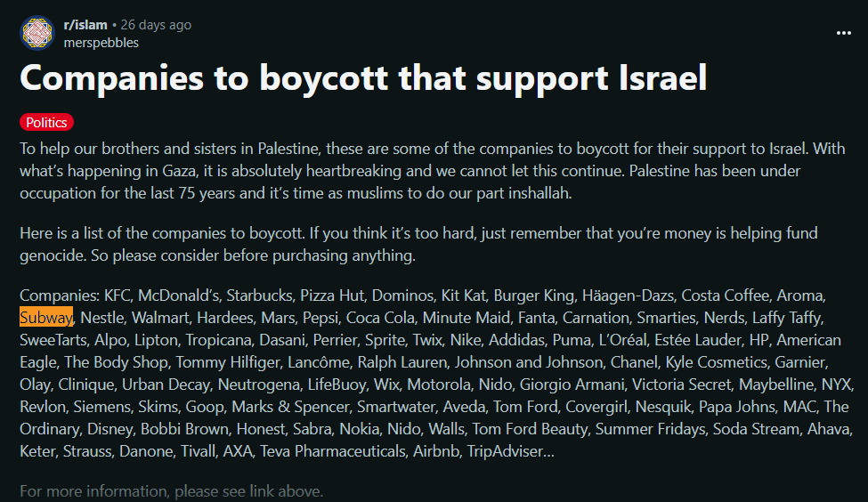Image resolution: width=868 pixels, height=502 pixels.
Task: Open the r/islam subreddit link
Action: pos(85,25)
